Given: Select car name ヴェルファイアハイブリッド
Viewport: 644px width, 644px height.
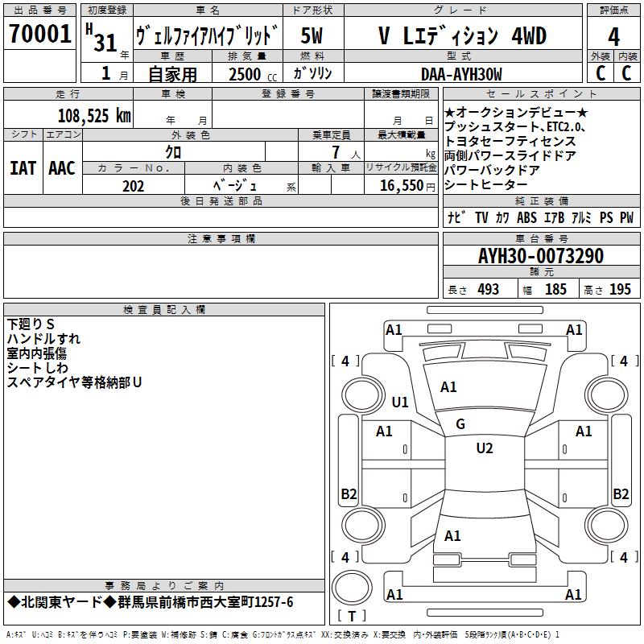Looking at the screenshot, I should (x=207, y=35).
